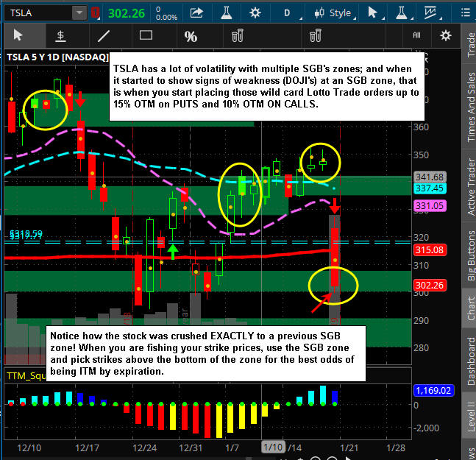This screenshot has height=460, width=476.
Task: Click the share chart arrow icon
Action: [x=196, y=13]
